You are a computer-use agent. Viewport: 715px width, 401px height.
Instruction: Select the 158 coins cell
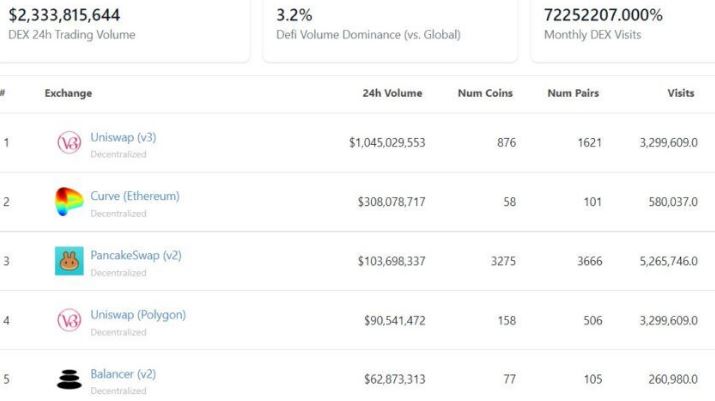click(x=506, y=320)
